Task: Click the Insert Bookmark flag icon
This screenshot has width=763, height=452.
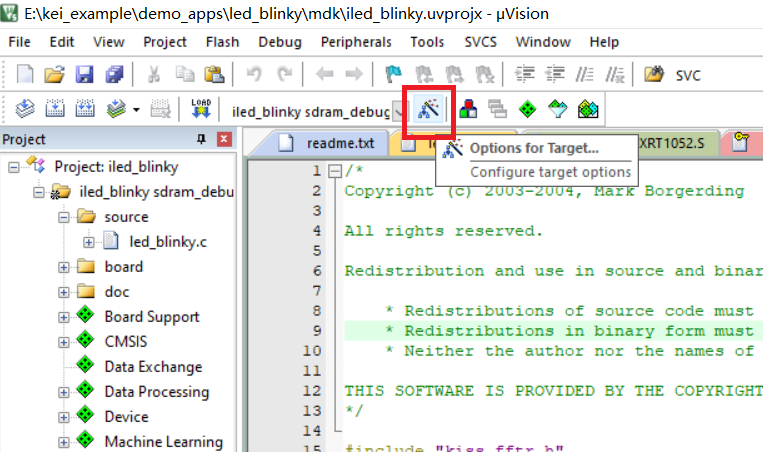Action: 393,74
